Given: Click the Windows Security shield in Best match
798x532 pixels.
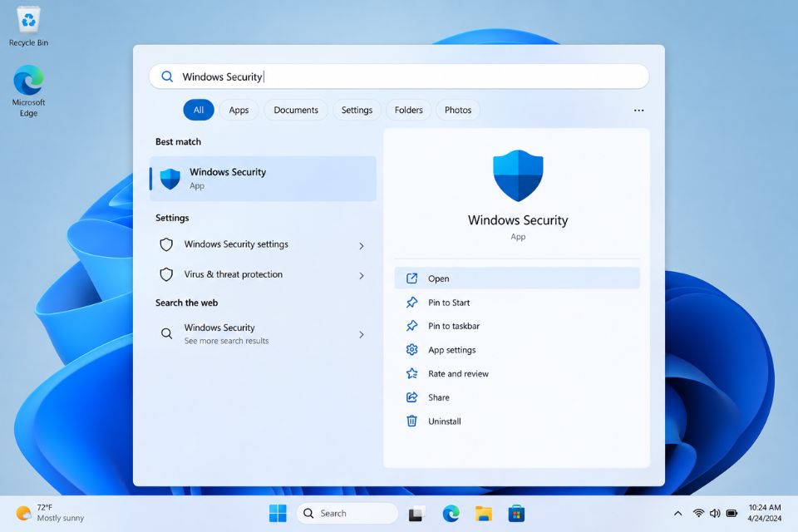Looking at the screenshot, I should (x=170, y=179).
